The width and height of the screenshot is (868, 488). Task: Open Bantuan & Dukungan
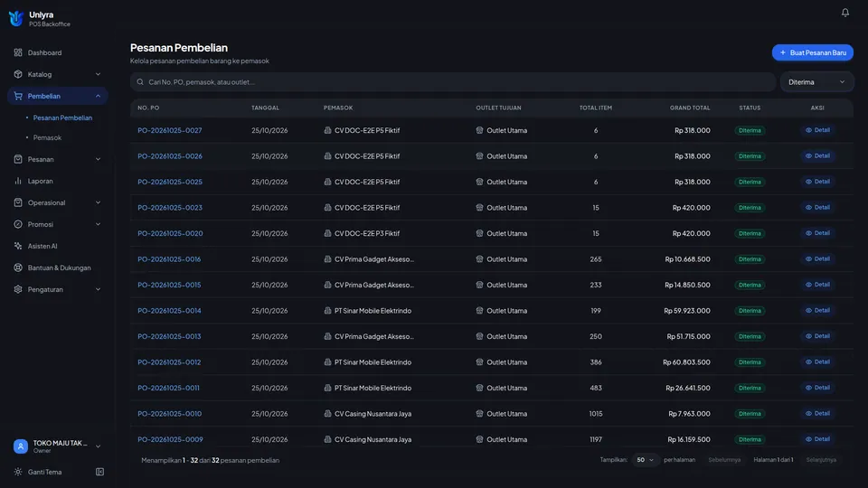[x=57, y=267]
